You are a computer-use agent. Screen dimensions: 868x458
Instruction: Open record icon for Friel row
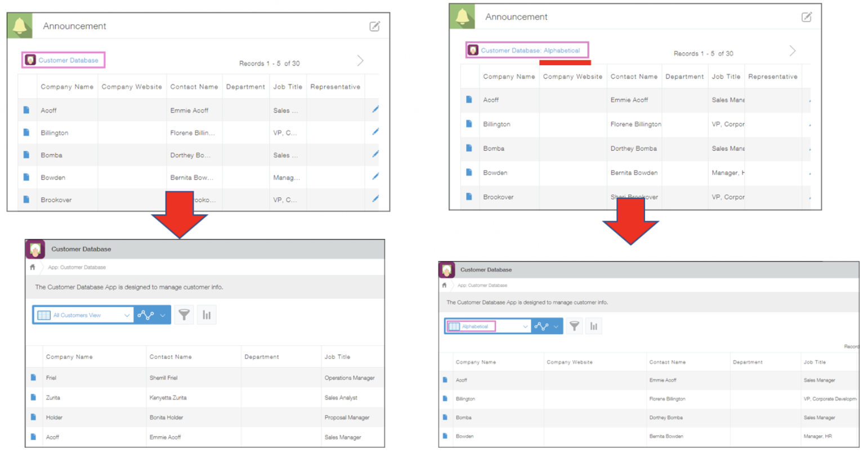(33, 378)
